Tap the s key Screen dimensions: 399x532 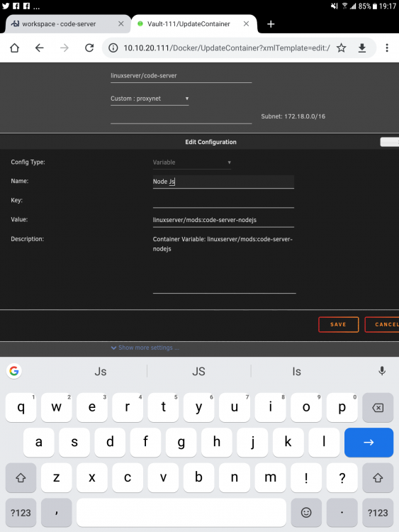tap(74, 443)
